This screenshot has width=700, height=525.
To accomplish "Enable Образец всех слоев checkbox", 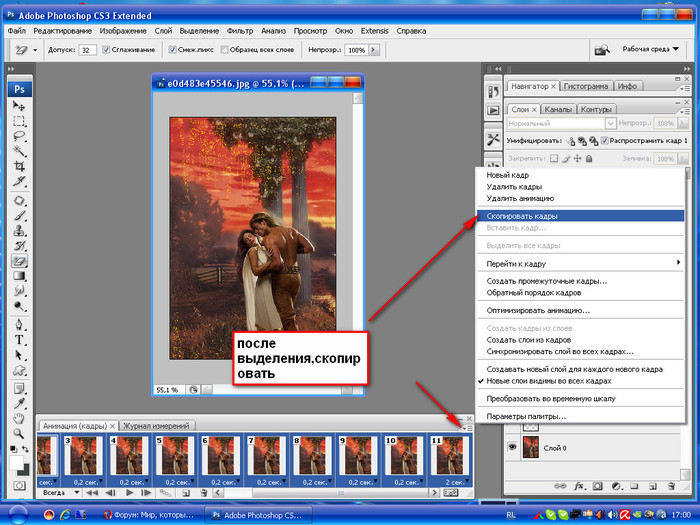I will [x=225, y=50].
